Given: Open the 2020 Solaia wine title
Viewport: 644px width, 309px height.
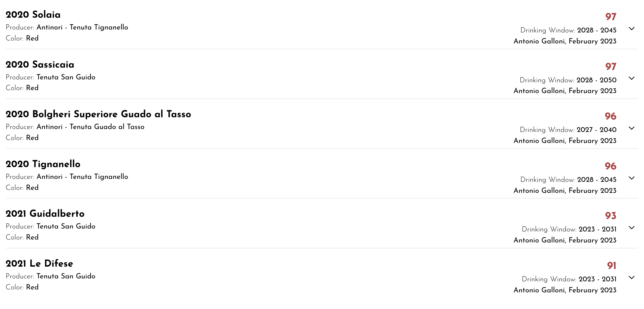Looking at the screenshot, I should (x=33, y=14).
